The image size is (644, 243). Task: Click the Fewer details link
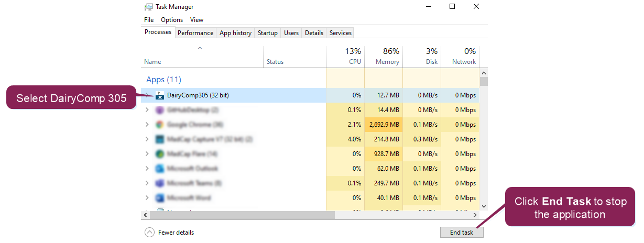tap(176, 233)
